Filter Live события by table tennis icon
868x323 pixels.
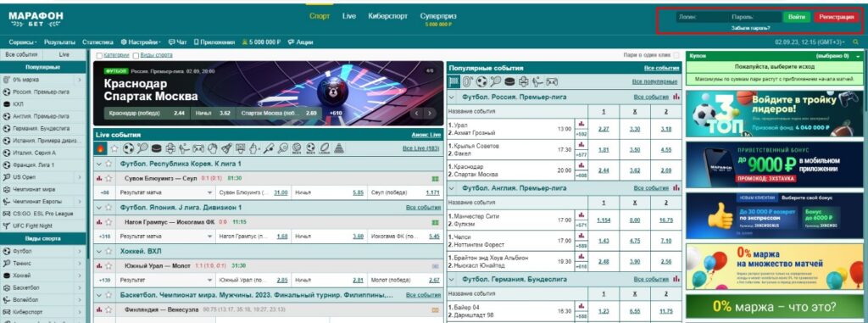pos(283,148)
